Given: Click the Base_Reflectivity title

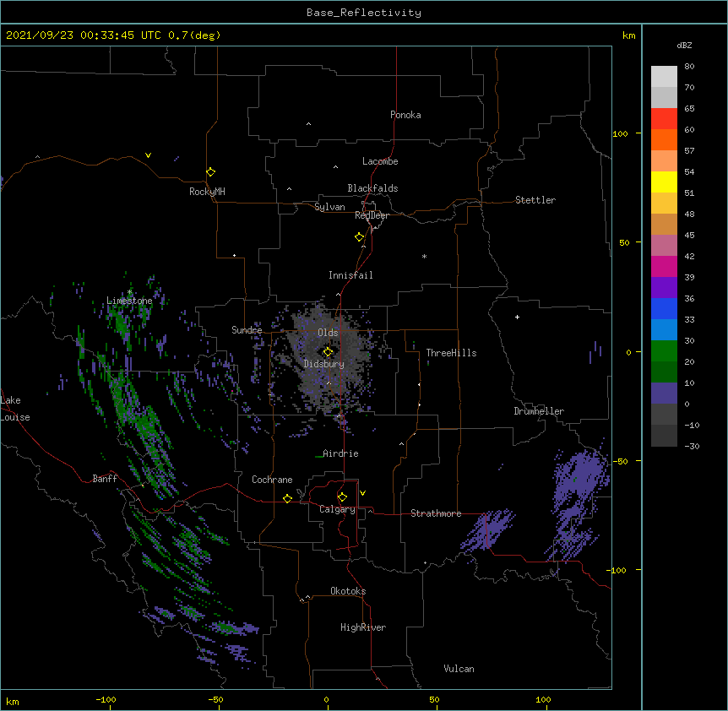Looking at the screenshot, I should point(364,13).
